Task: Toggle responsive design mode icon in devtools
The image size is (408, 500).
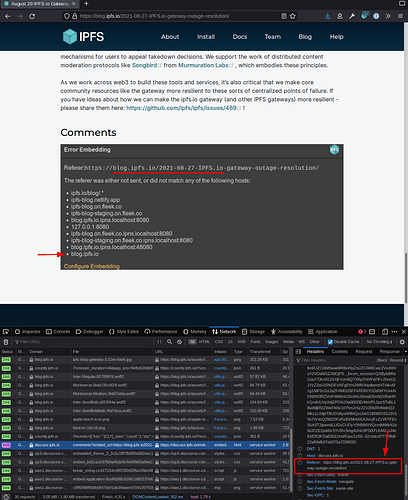Action: (x=385, y=332)
